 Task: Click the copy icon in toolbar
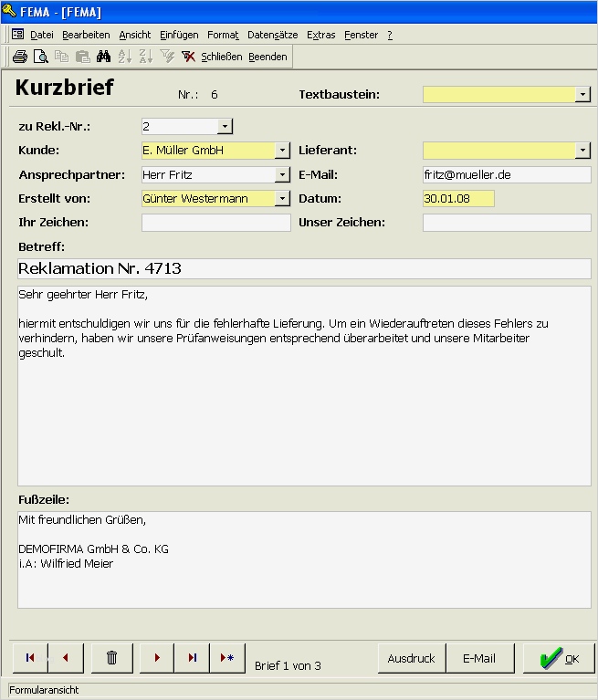62,57
